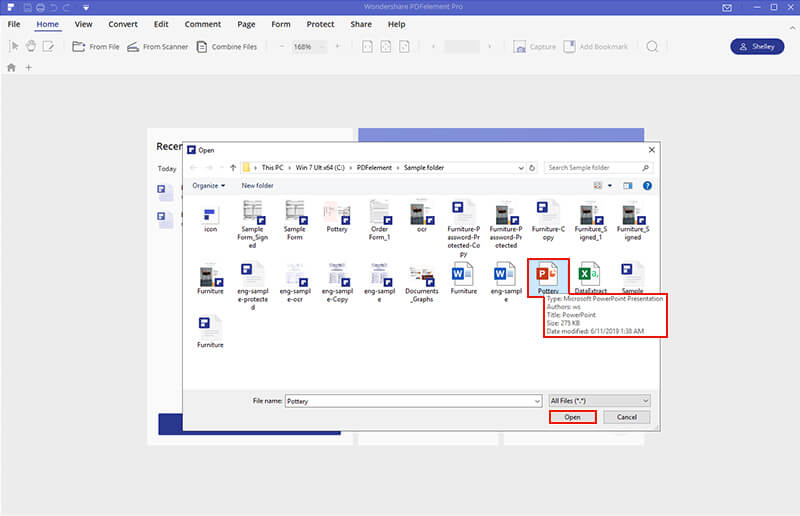Image resolution: width=800 pixels, height=516 pixels.
Task: Toggle the preview pane button
Action: tap(628, 186)
